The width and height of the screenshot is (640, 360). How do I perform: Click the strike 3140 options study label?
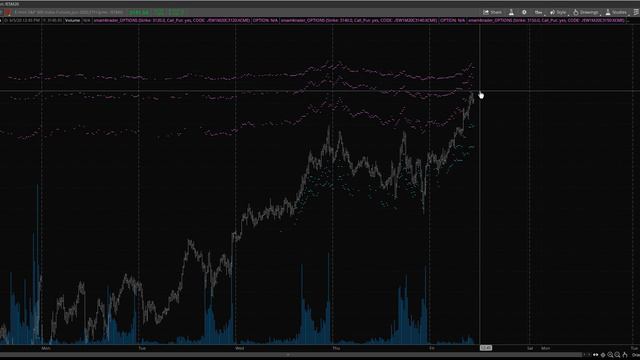click(359, 20)
